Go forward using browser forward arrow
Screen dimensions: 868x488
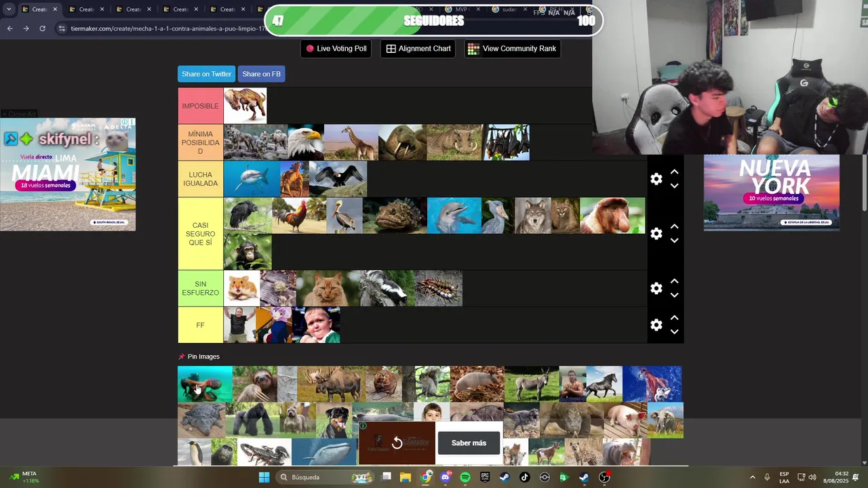pyautogui.click(x=26, y=28)
